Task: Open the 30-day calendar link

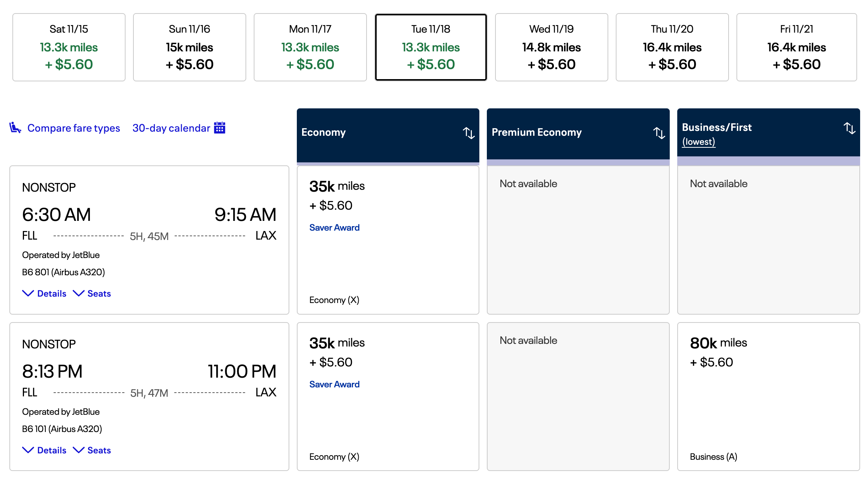Action: 171,128
